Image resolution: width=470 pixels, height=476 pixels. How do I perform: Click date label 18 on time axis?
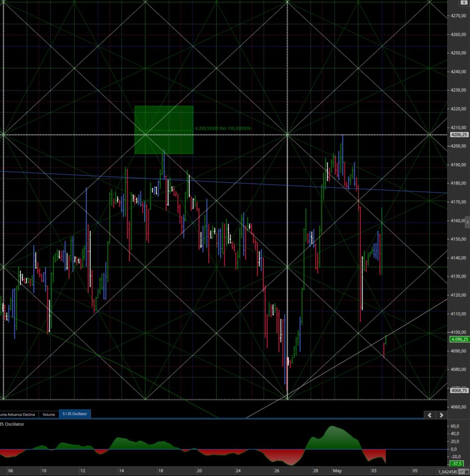(x=160, y=471)
